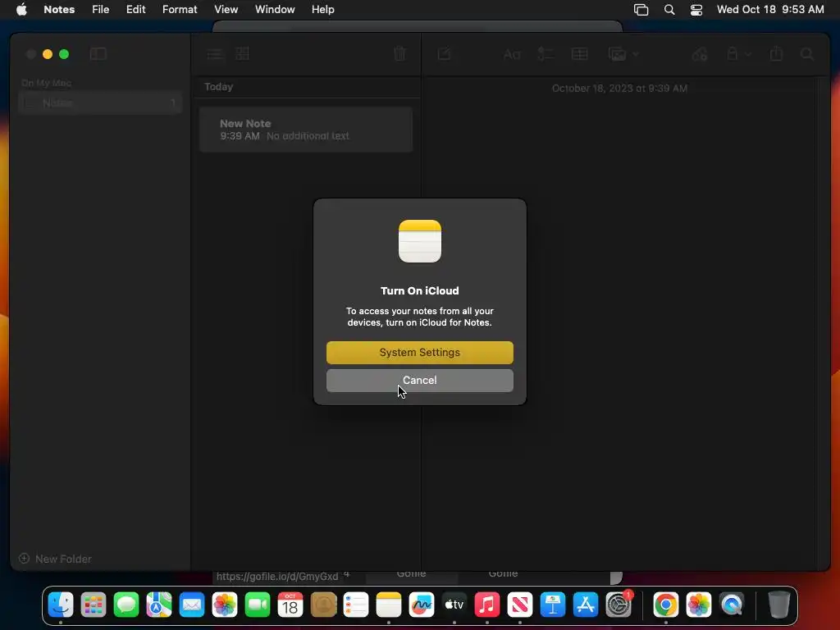Click the share icon in Notes toolbar
840x630 pixels.
click(776, 53)
